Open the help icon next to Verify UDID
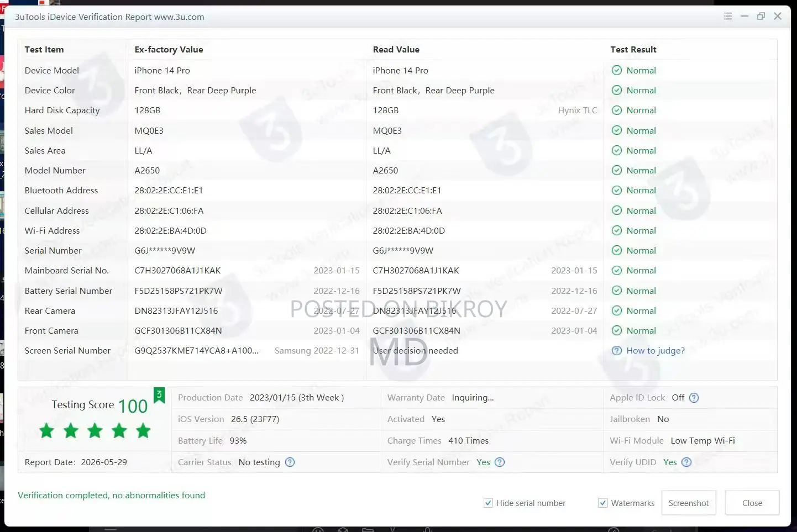 [x=686, y=462]
